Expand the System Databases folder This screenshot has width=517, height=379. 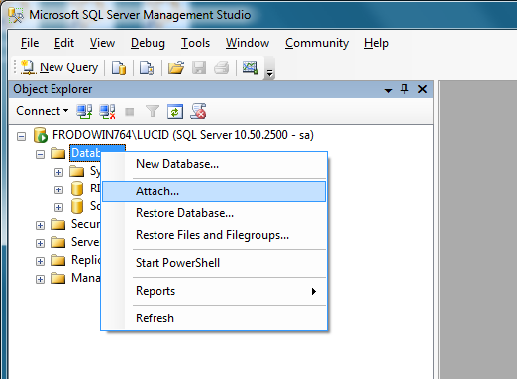(58, 172)
